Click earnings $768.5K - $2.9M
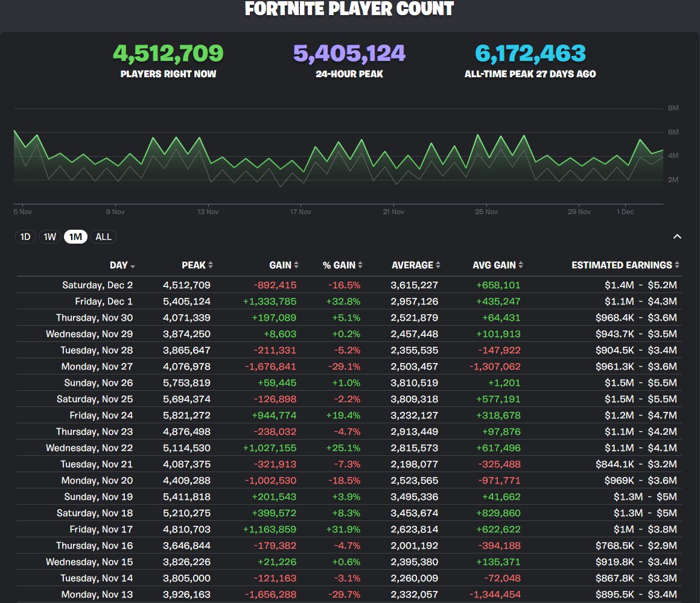 pyautogui.click(x=636, y=546)
